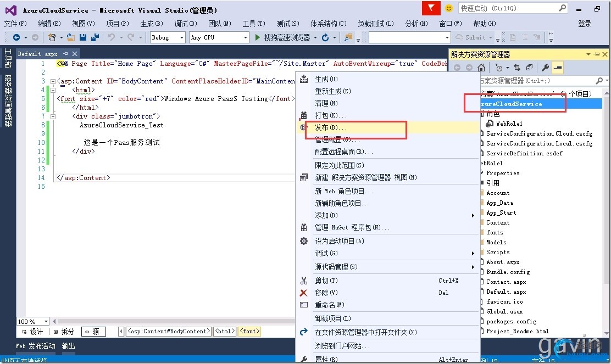
Task: Click the open file toolbar icon
Action: tap(71, 37)
